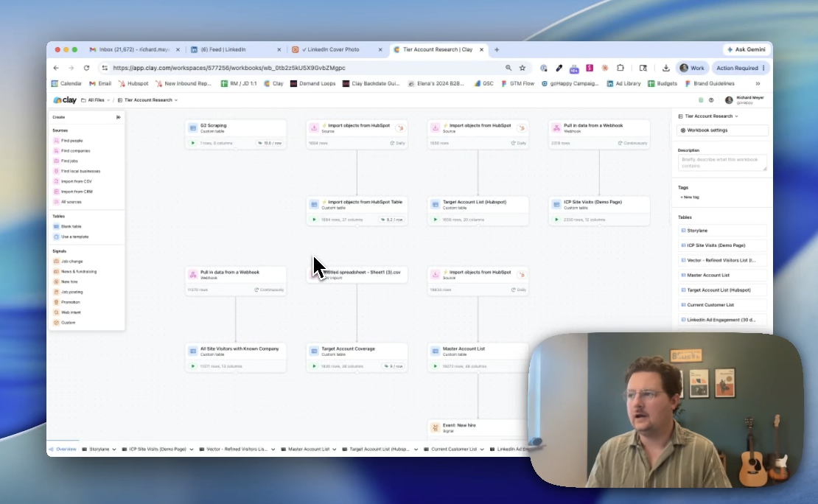Image resolution: width=818 pixels, height=504 pixels.
Task: Switch to the Overview bottom tab
Action: click(63, 449)
